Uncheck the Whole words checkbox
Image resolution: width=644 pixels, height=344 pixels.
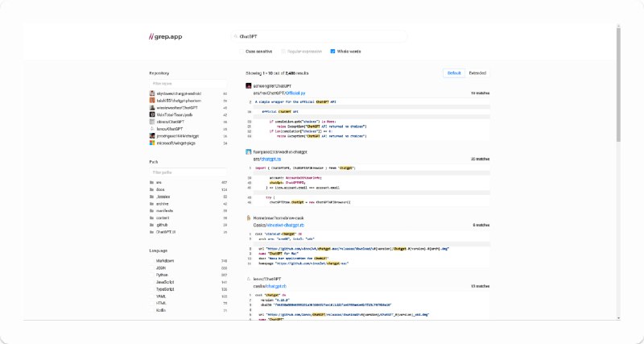pos(332,51)
